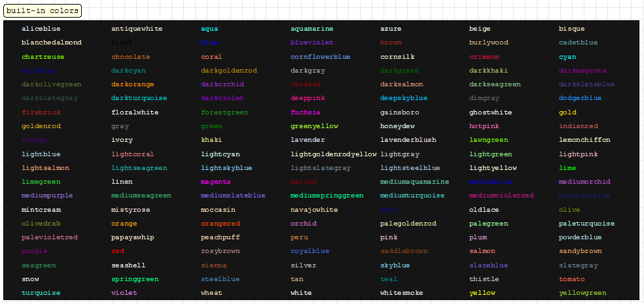Select the tomato color text
This screenshot has width=644, height=304.
572,279
